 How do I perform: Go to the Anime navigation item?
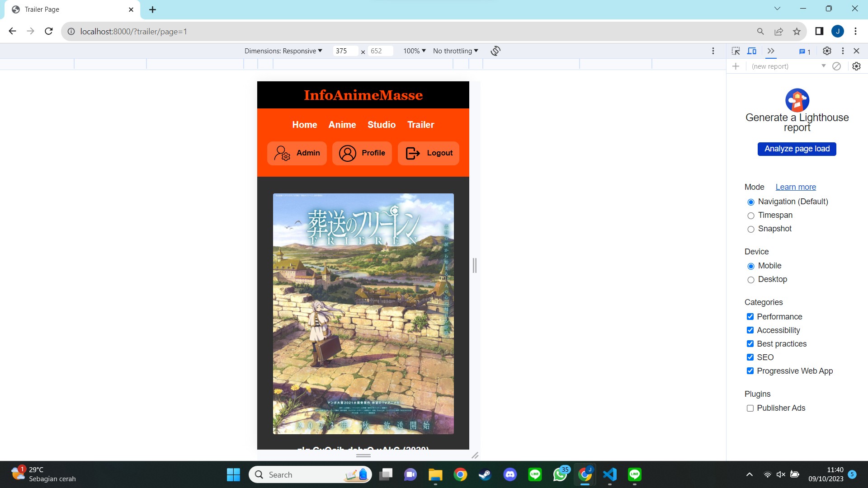pos(342,125)
